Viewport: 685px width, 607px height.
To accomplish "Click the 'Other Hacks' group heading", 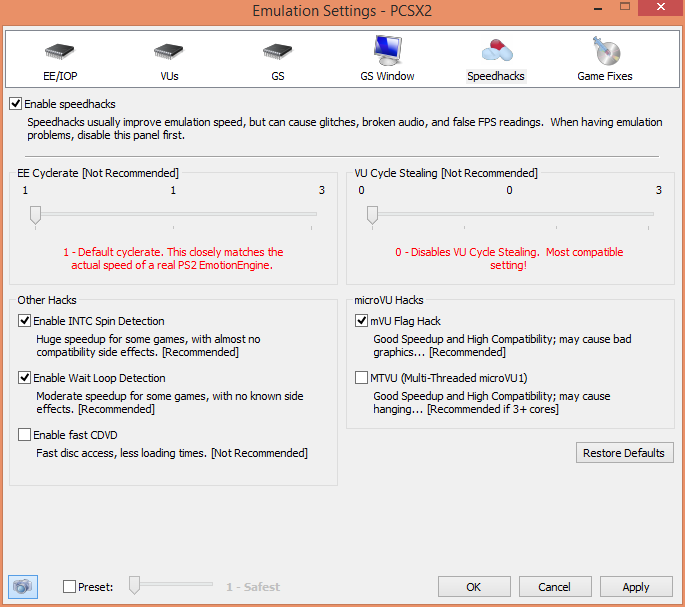I will 47,300.
